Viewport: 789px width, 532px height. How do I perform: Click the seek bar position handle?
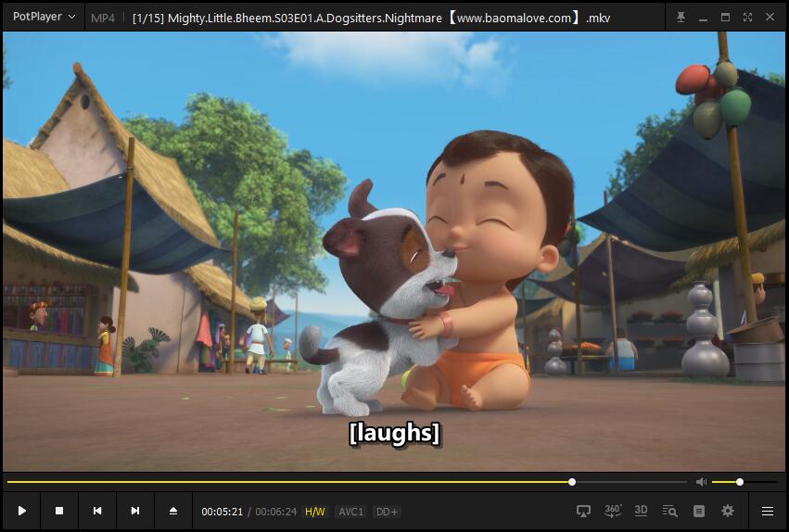pos(572,482)
